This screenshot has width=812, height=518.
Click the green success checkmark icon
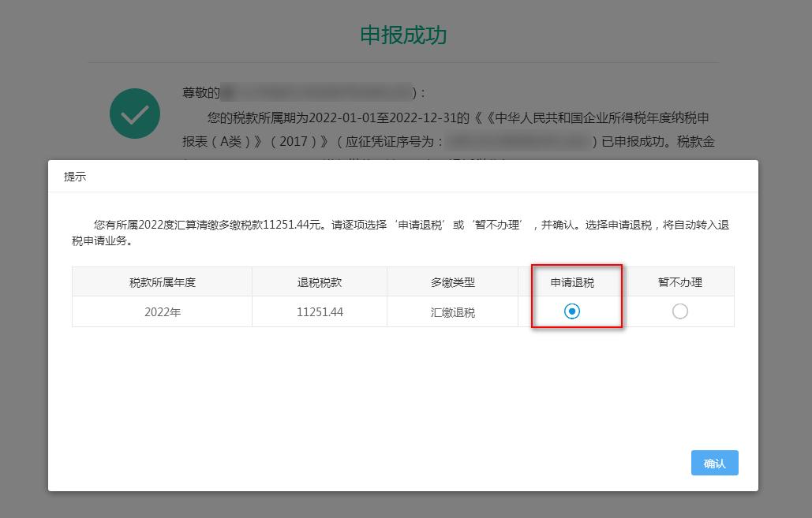pyautogui.click(x=134, y=114)
